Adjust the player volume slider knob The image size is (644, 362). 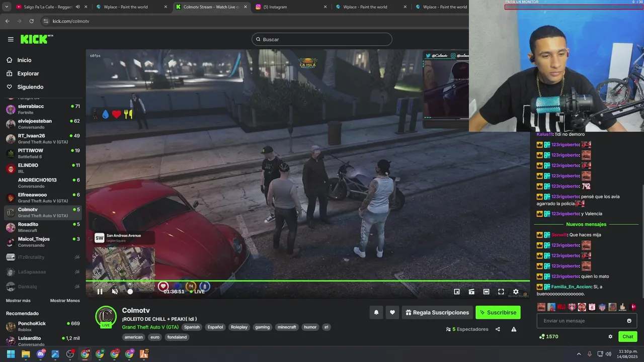click(x=130, y=292)
